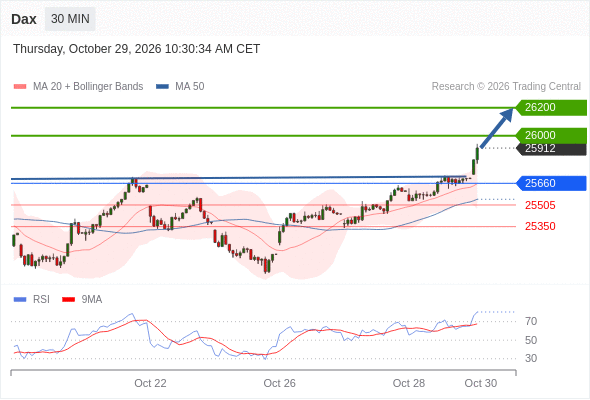Click the Oct 26 date axis label
Image resolution: width=590 pixels, height=400 pixels.
[x=280, y=383]
